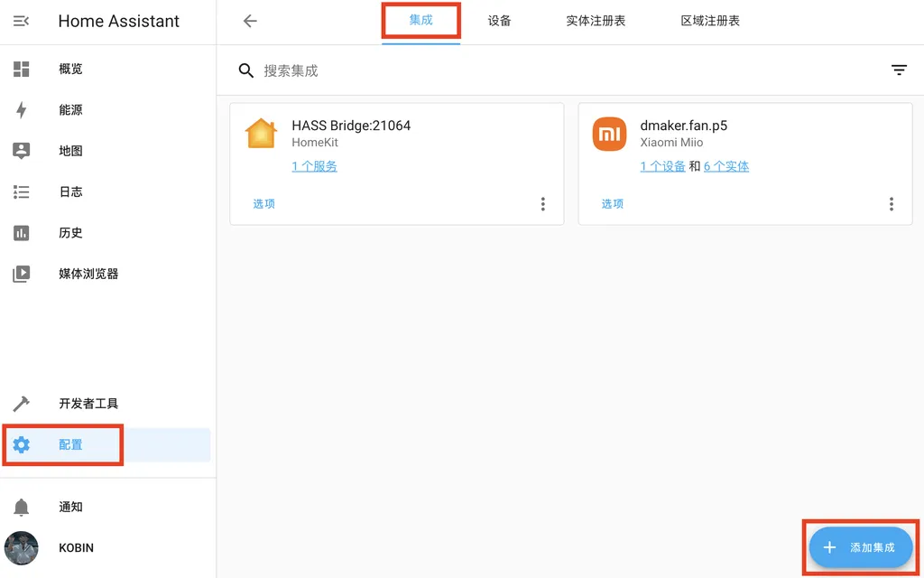Screen dimensions: 924x578
Task: Click the 1 个服务 link on HASS Bridge
Action: pos(314,165)
